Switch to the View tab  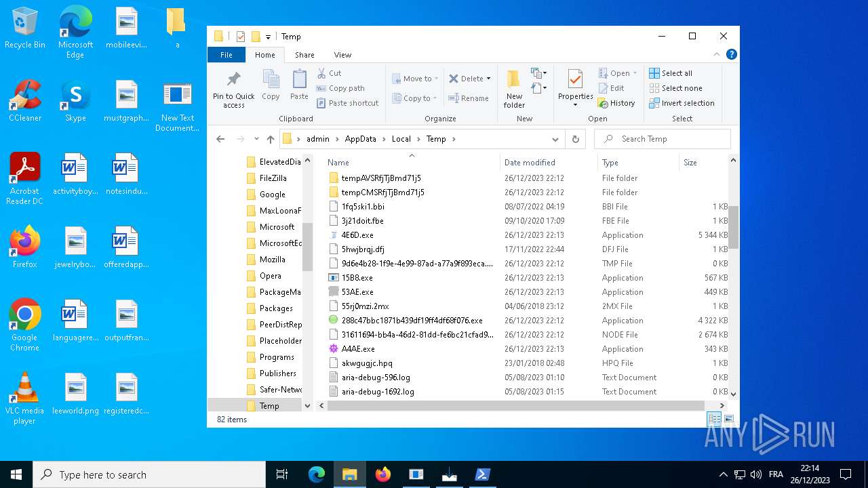tap(342, 55)
